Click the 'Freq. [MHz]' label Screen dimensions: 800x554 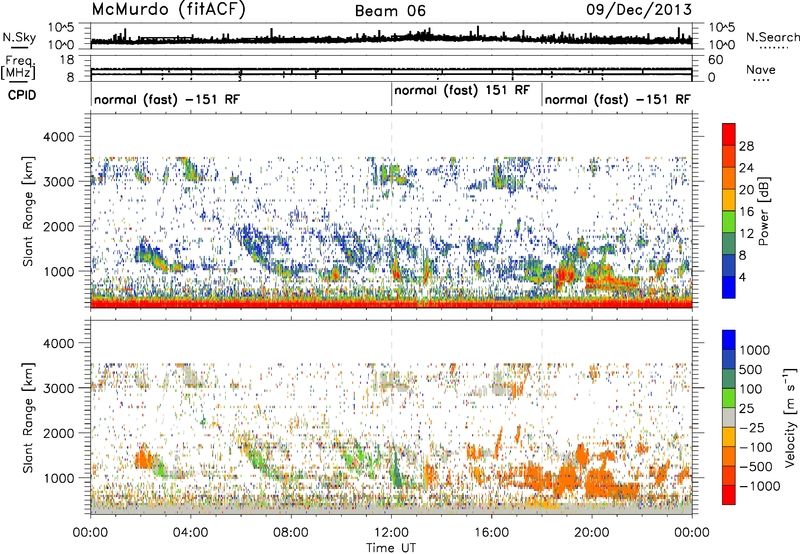coord(19,67)
